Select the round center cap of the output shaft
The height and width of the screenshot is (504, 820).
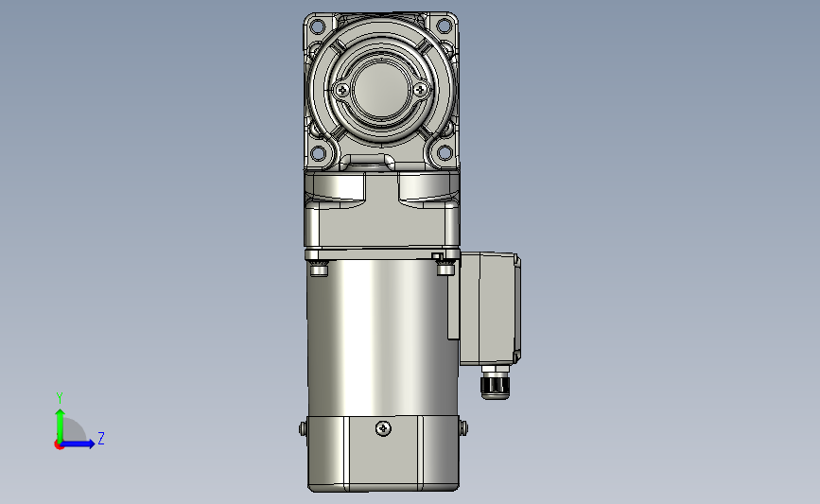[381, 90]
